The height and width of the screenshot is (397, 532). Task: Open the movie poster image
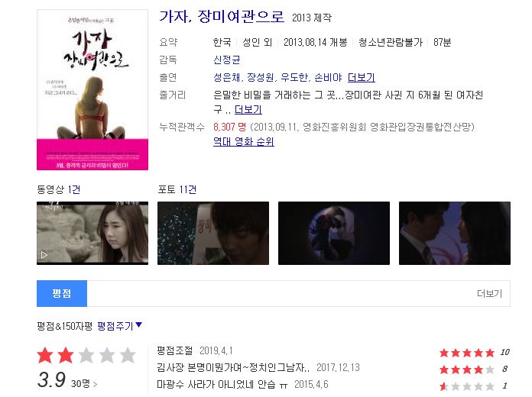pyautogui.click(x=92, y=90)
